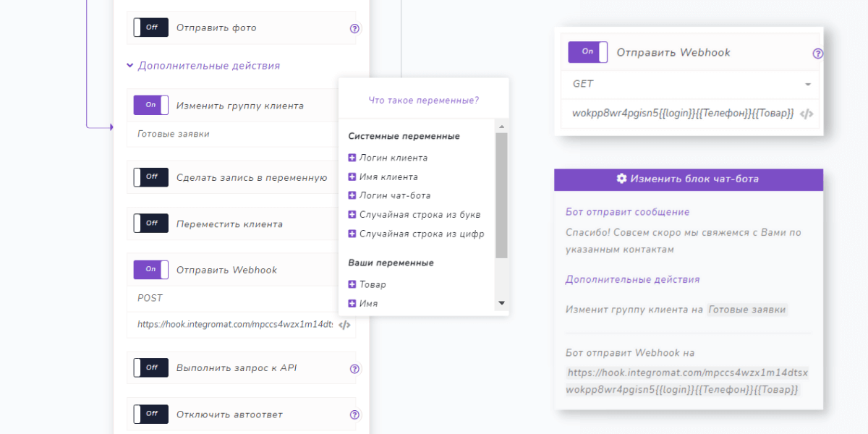Viewport: 868px width, 434px height.
Task: Select Случайная строка из цифр variable
Action: pyautogui.click(x=421, y=234)
